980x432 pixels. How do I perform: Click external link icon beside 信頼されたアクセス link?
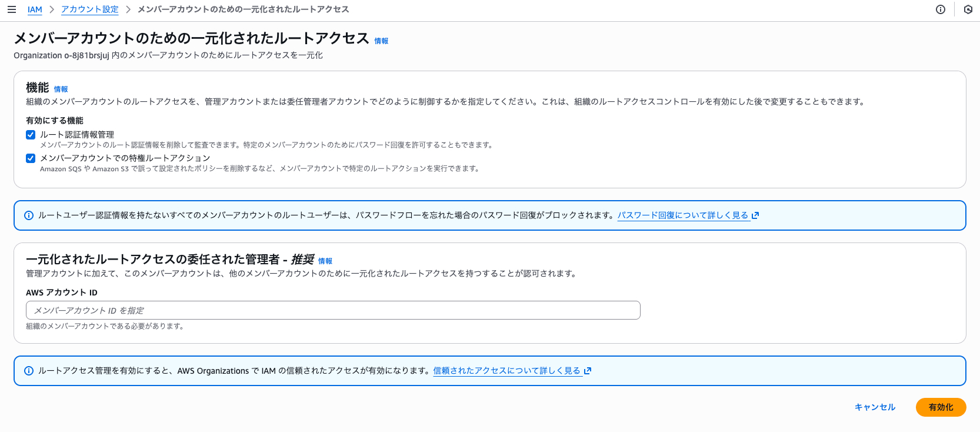point(588,371)
